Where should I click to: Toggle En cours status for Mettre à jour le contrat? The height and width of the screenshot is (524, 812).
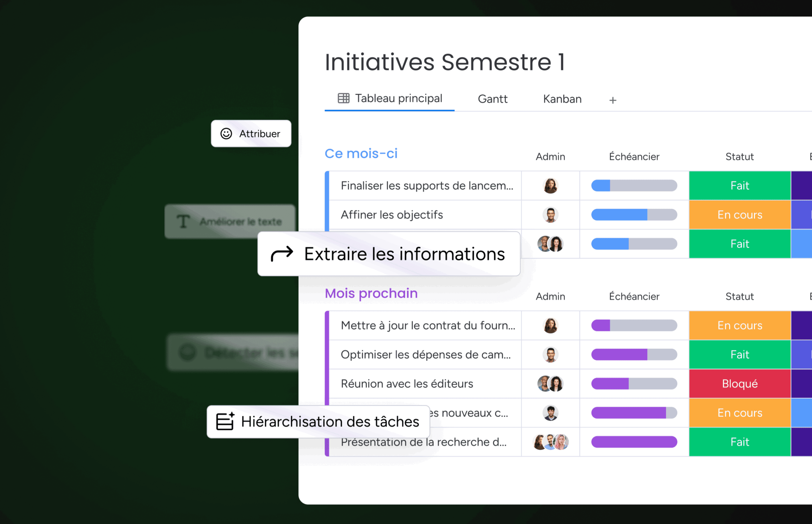[x=740, y=325]
